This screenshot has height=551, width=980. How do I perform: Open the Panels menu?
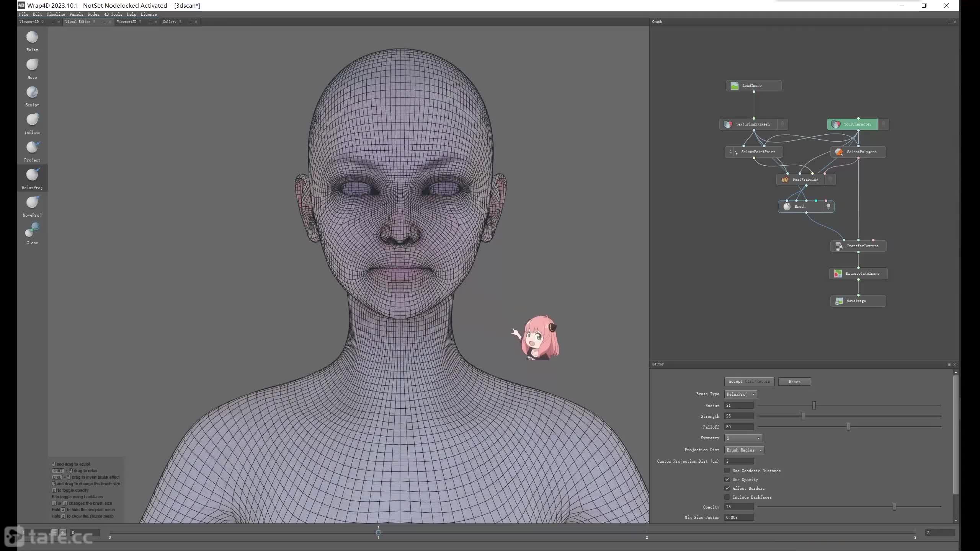pos(76,14)
